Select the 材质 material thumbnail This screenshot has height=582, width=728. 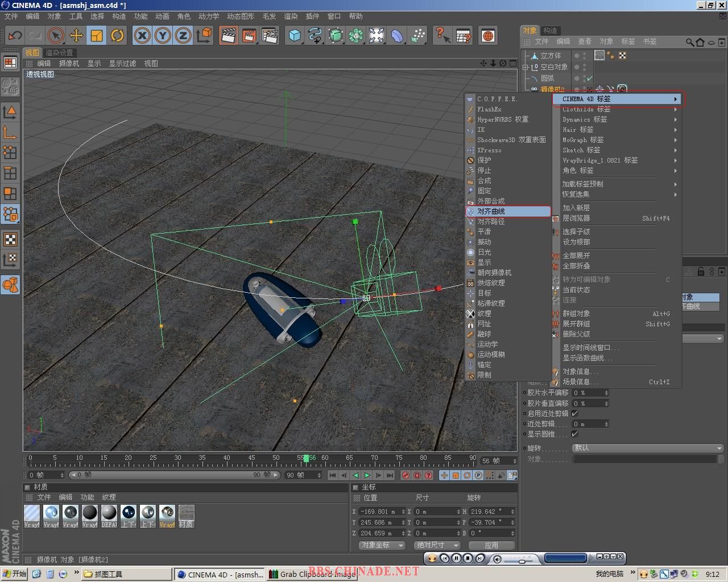tap(186, 516)
